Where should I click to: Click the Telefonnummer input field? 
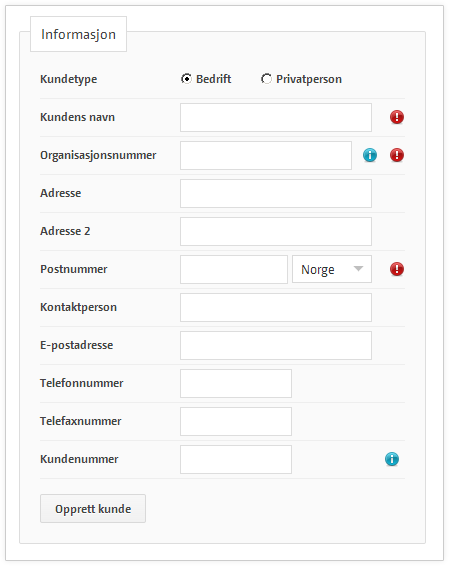236,383
